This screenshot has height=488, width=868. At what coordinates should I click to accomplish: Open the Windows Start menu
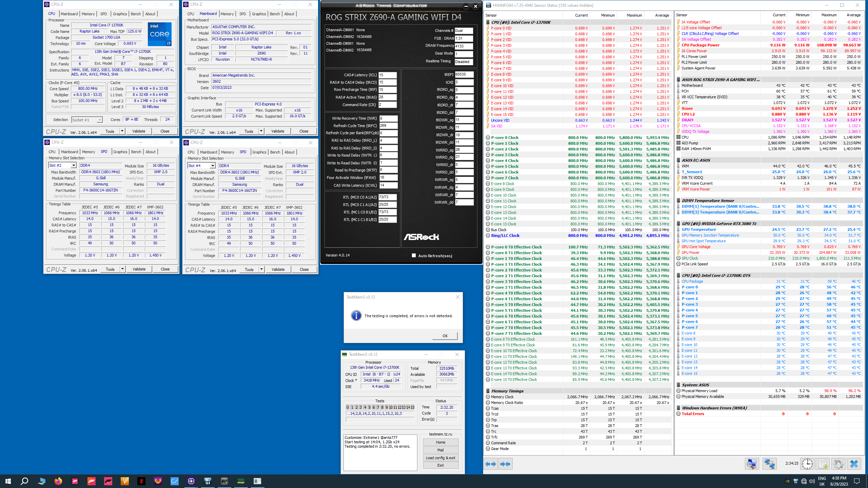(8, 481)
